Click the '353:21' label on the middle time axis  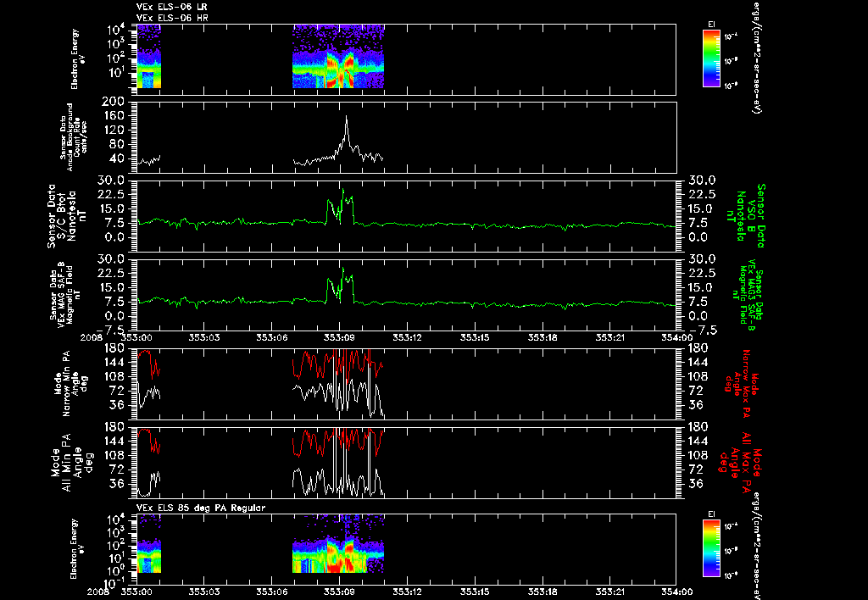[x=610, y=337]
